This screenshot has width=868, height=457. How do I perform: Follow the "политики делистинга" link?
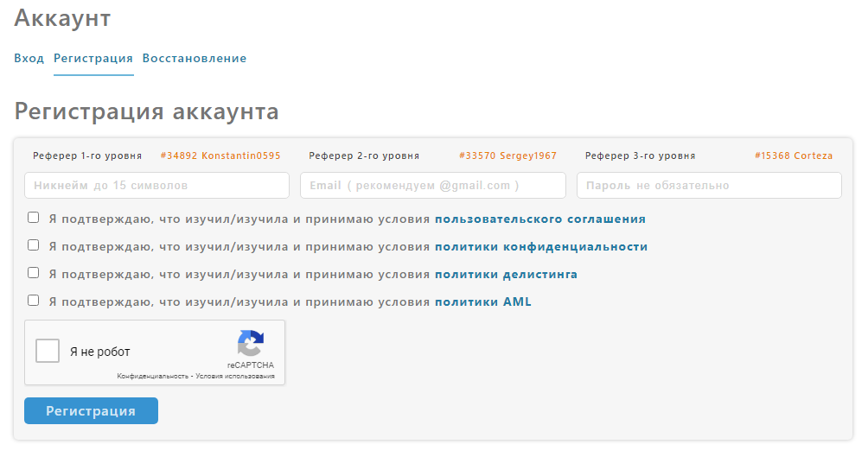tap(506, 275)
